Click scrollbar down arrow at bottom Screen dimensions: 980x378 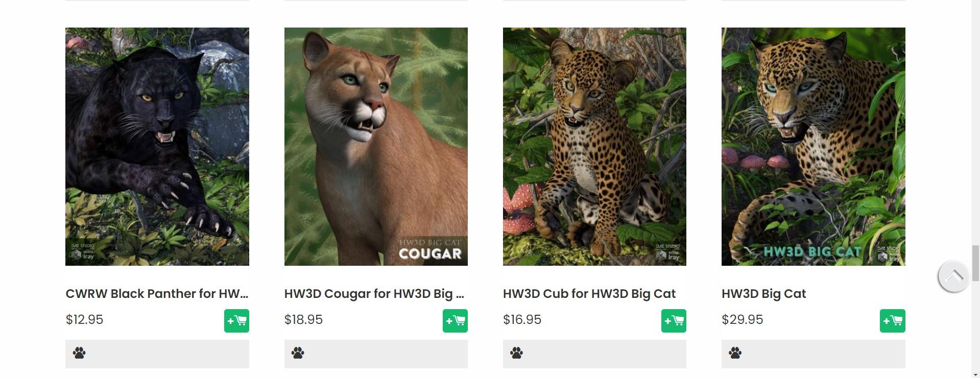(x=975, y=374)
